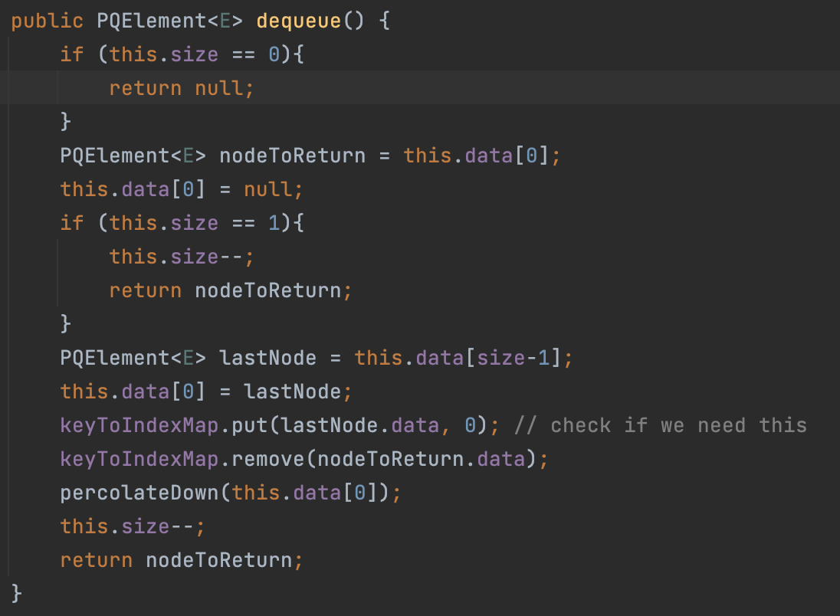
Task: Click the keyToIndexMap.put call
Action: (x=146, y=425)
